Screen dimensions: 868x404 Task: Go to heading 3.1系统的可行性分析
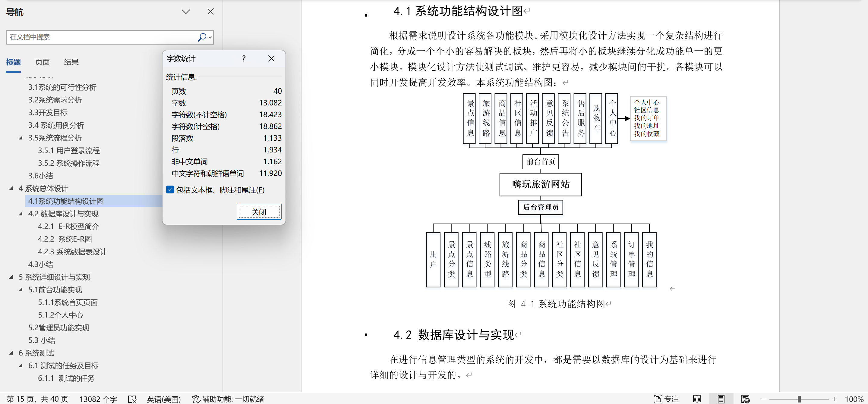tap(62, 87)
